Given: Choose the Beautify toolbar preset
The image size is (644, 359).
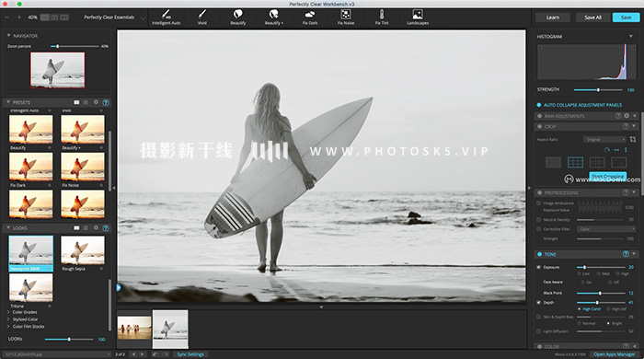Looking at the screenshot, I should [x=237, y=17].
